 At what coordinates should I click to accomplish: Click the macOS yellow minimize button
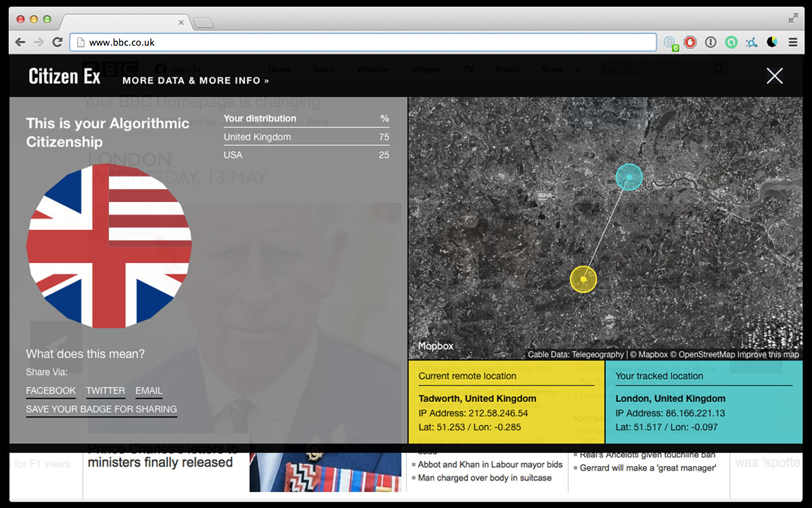click(x=34, y=19)
